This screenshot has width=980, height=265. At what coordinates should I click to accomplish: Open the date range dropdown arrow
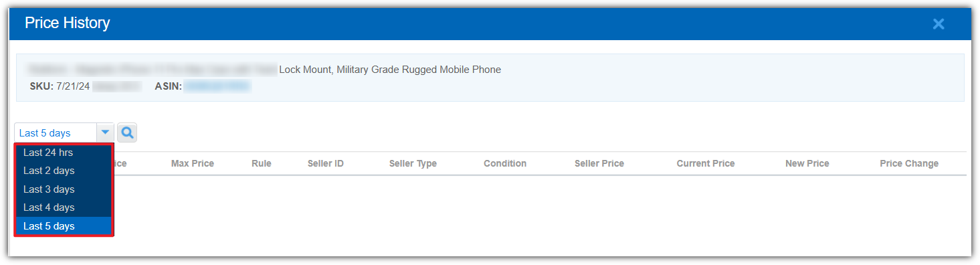[x=105, y=132]
